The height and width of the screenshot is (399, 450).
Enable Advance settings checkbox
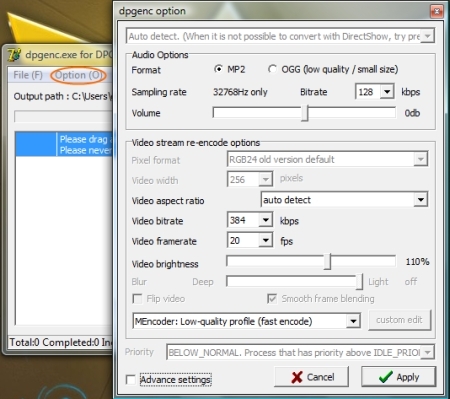pos(131,380)
